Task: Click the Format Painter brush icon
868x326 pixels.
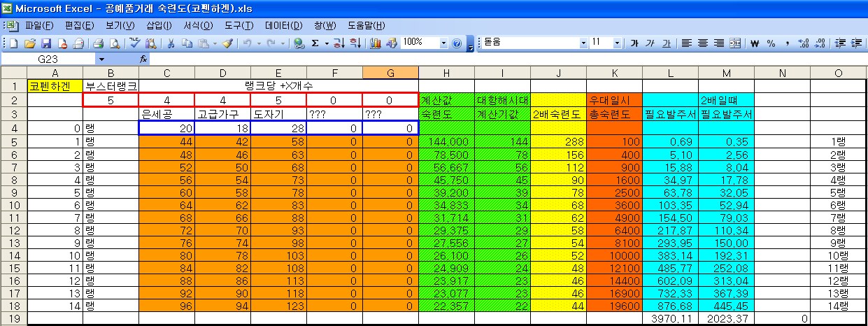Action: click(x=227, y=43)
